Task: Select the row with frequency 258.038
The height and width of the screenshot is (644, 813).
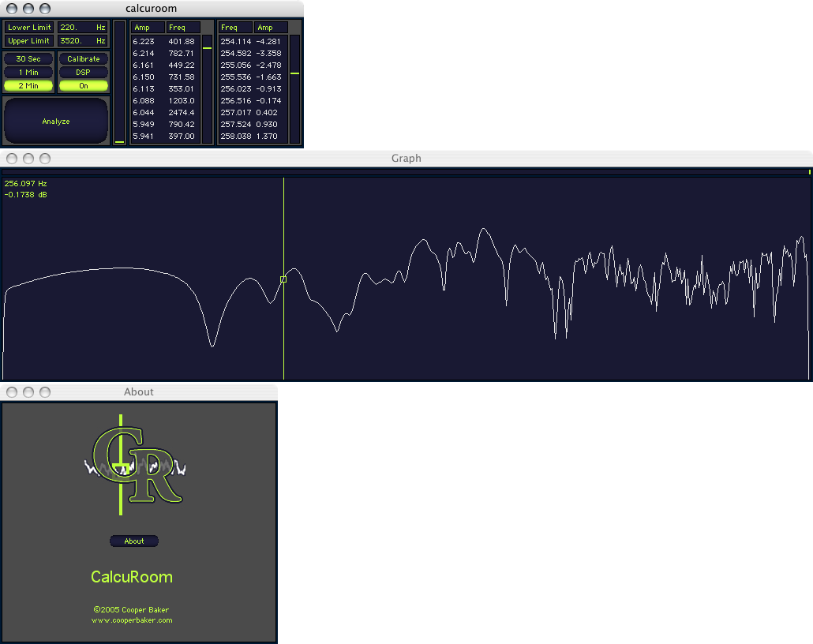Action: pyautogui.click(x=253, y=137)
